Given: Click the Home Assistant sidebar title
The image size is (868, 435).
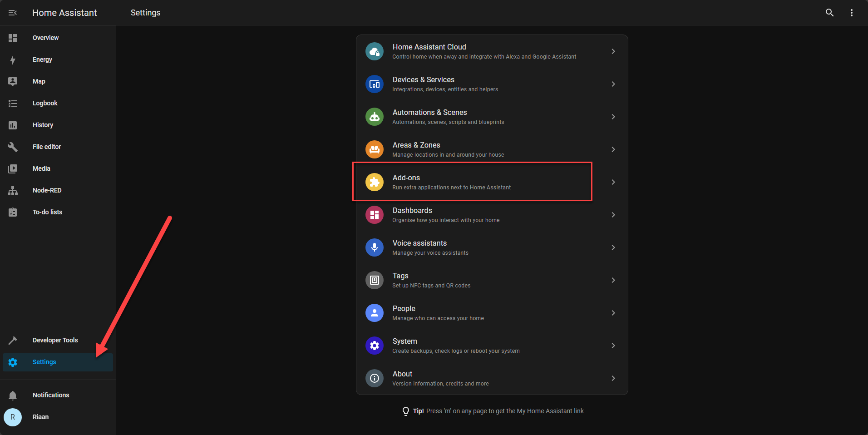Looking at the screenshot, I should (64, 13).
